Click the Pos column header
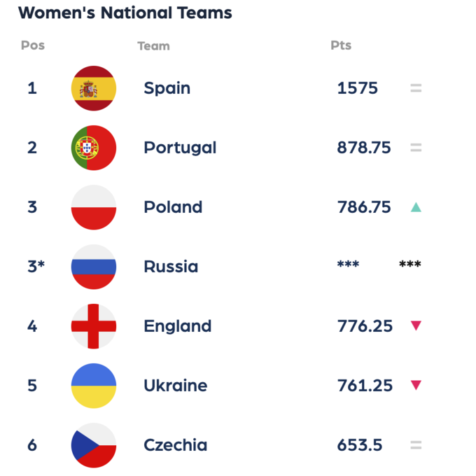Viewport: 476px width, 476px height. 33,45
